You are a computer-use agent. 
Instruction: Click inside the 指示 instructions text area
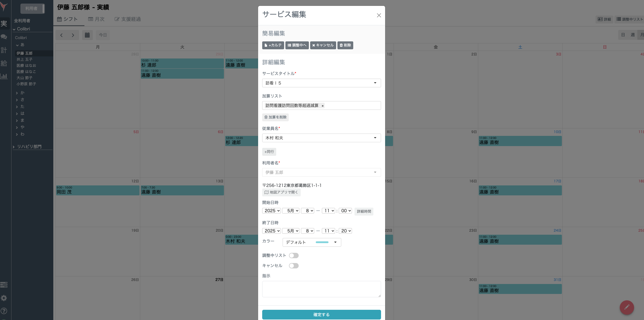point(321,289)
